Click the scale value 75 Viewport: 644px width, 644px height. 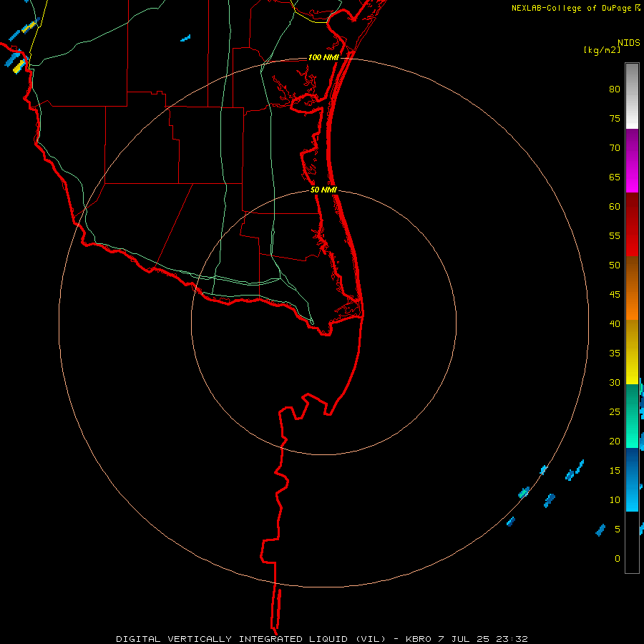[615, 118]
